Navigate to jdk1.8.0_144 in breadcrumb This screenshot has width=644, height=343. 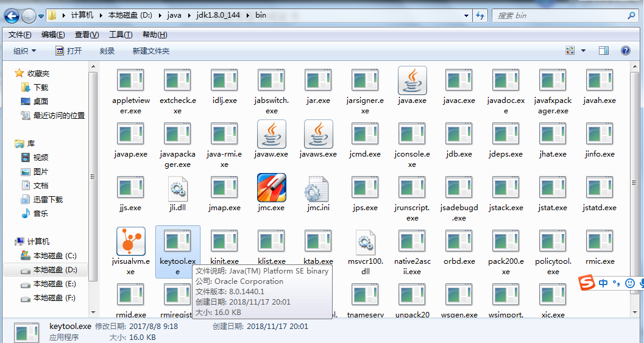[x=218, y=16]
